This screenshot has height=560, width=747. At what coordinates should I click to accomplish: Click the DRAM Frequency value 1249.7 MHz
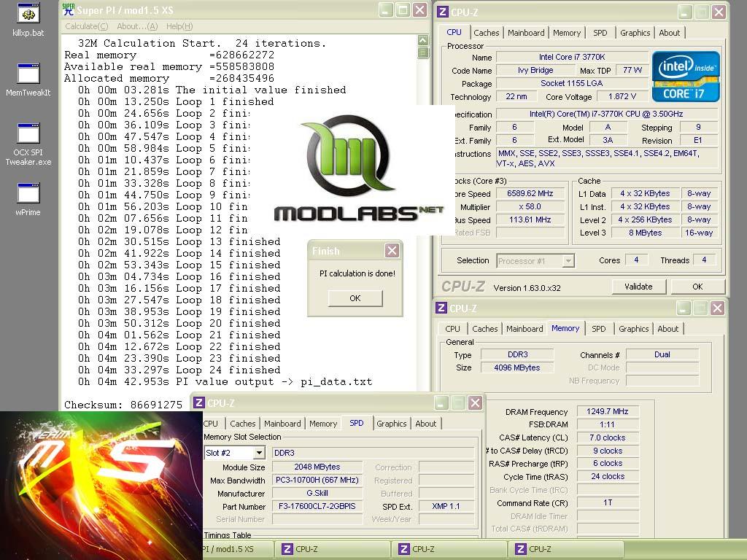pyautogui.click(x=608, y=411)
